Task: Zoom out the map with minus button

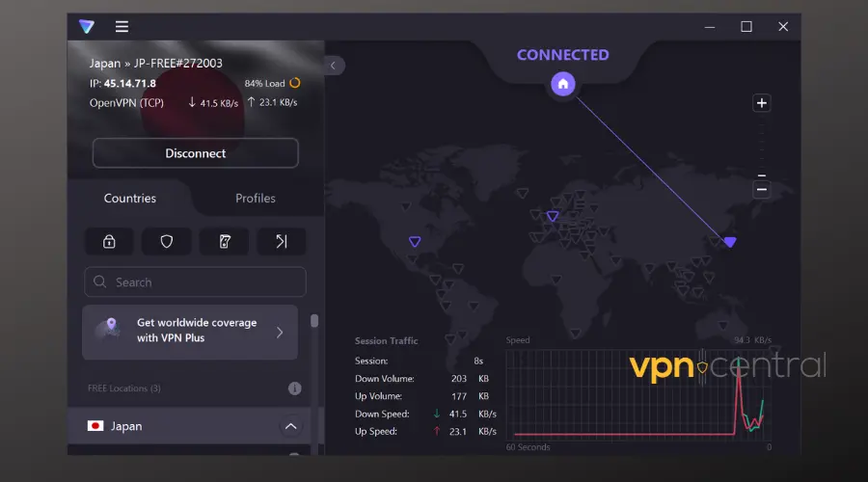Action: (x=761, y=189)
